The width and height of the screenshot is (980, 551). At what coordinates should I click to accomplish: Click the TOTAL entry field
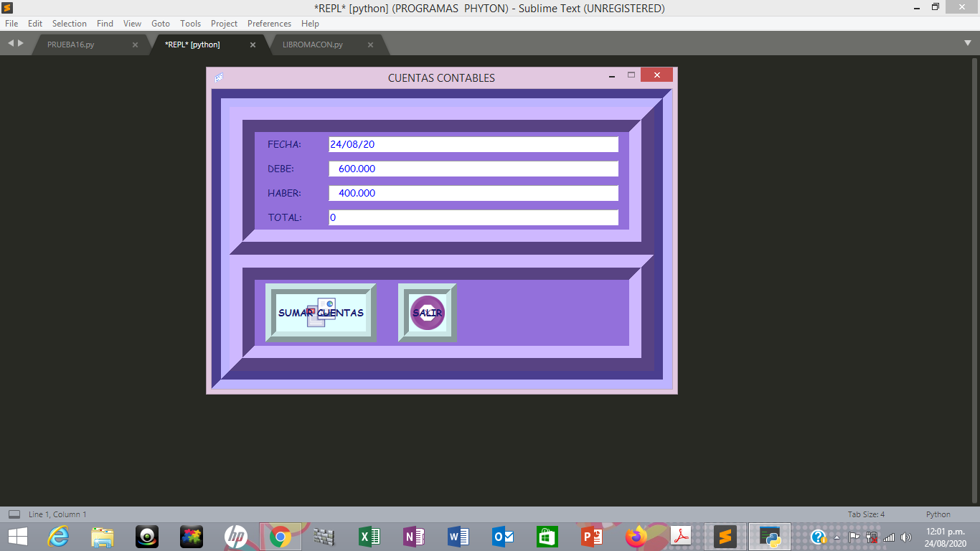(x=473, y=217)
